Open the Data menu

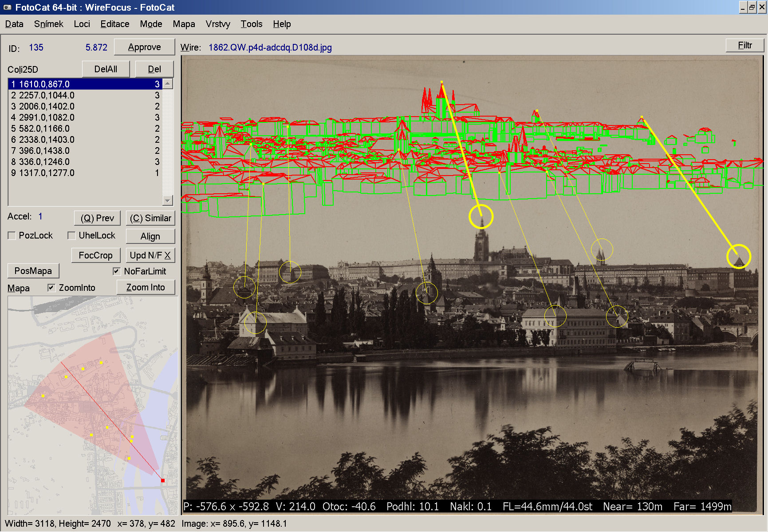tap(14, 24)
